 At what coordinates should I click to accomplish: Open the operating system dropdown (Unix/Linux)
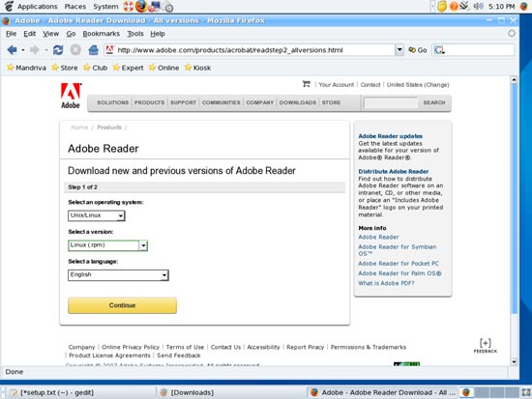[x=97, y=215]
